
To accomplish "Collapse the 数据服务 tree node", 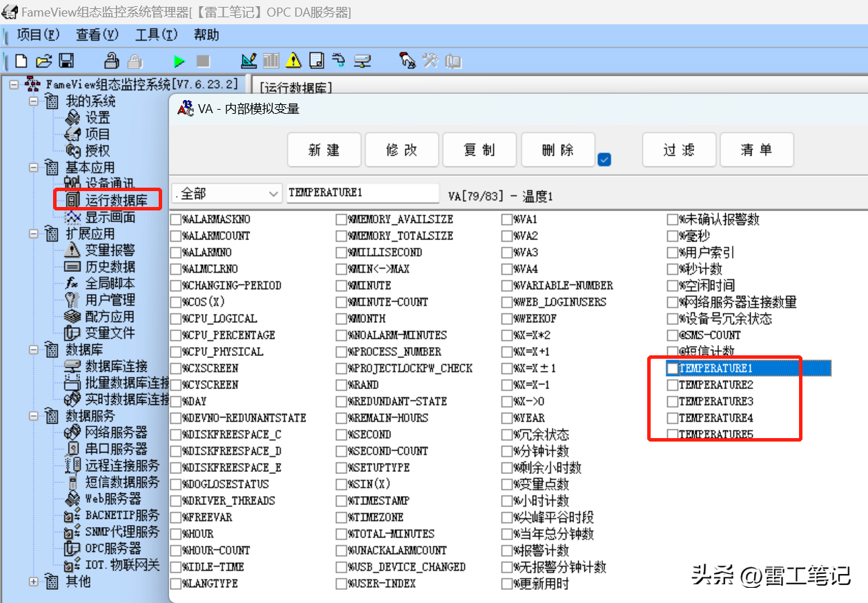I will 34,416.
